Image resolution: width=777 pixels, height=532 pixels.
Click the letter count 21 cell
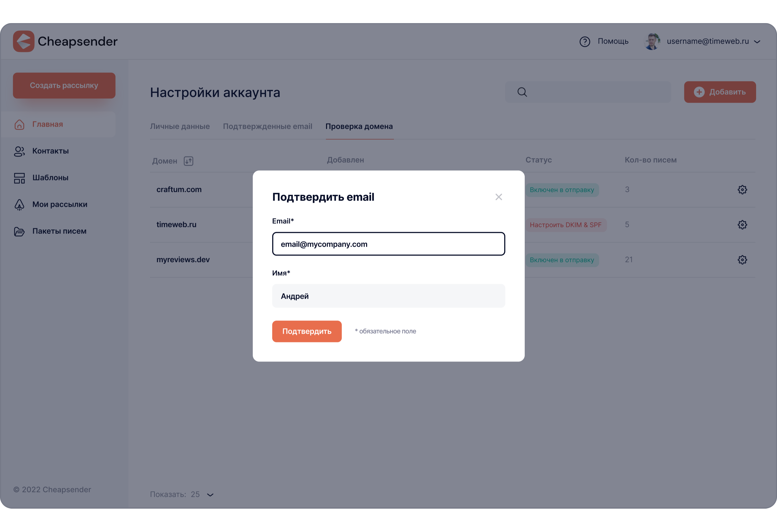point(629,260)
